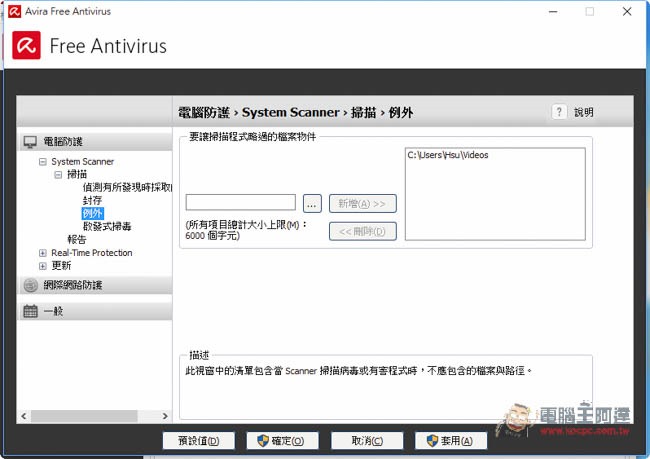Viewport: 650px width, 459px height.
Task: Minimize the Avira window
Action: tap(553, 12)
